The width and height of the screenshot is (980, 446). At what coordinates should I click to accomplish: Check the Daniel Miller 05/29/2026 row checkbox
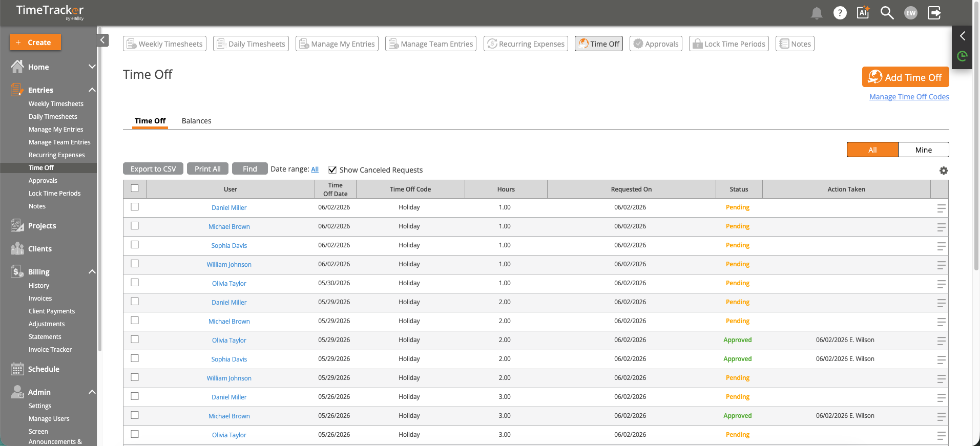pos(135,302)
